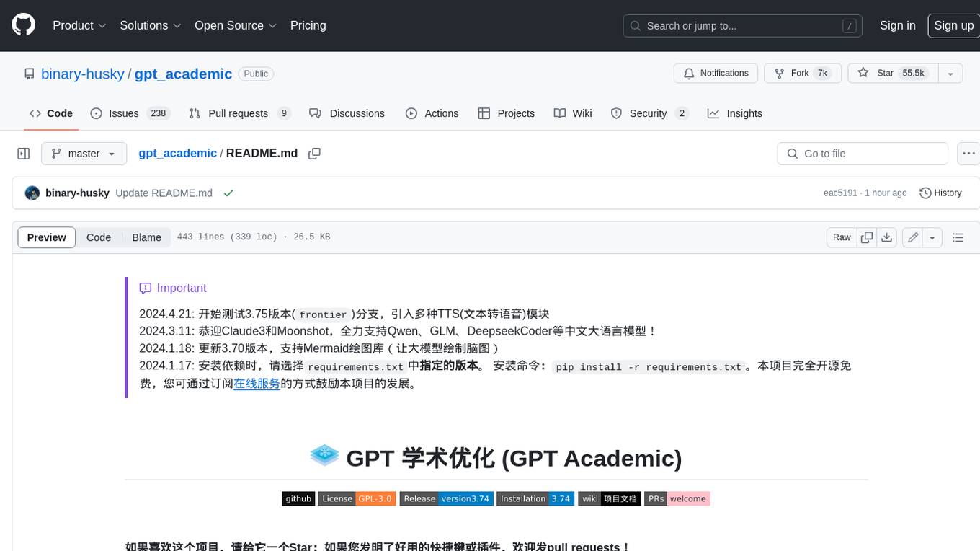
Task: Open the more file actions ellipsis menu
Action: (x=968, y=154)
